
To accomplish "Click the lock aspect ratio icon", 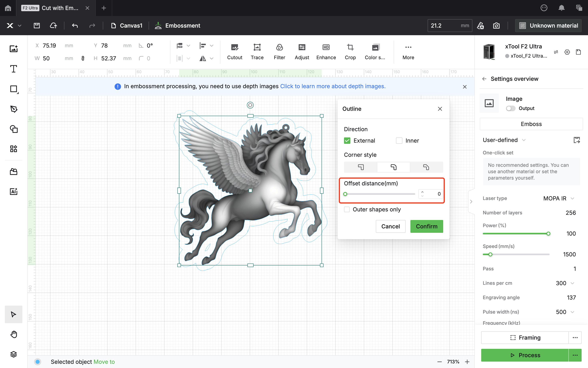I will [x=83, y=58].
